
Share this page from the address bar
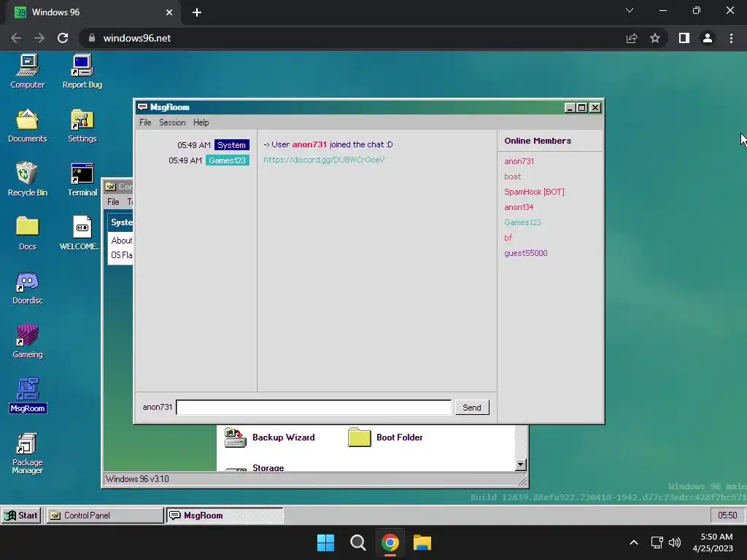(x=632, y=38)
